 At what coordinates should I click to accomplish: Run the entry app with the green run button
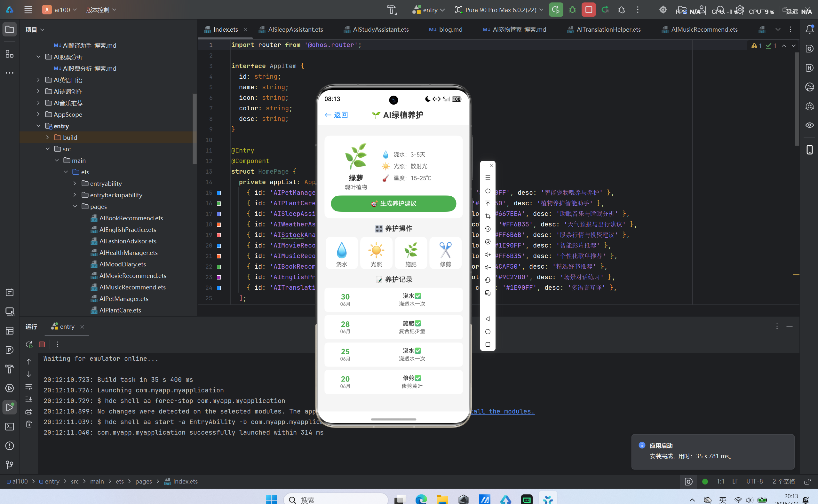(x=556, y=10)
